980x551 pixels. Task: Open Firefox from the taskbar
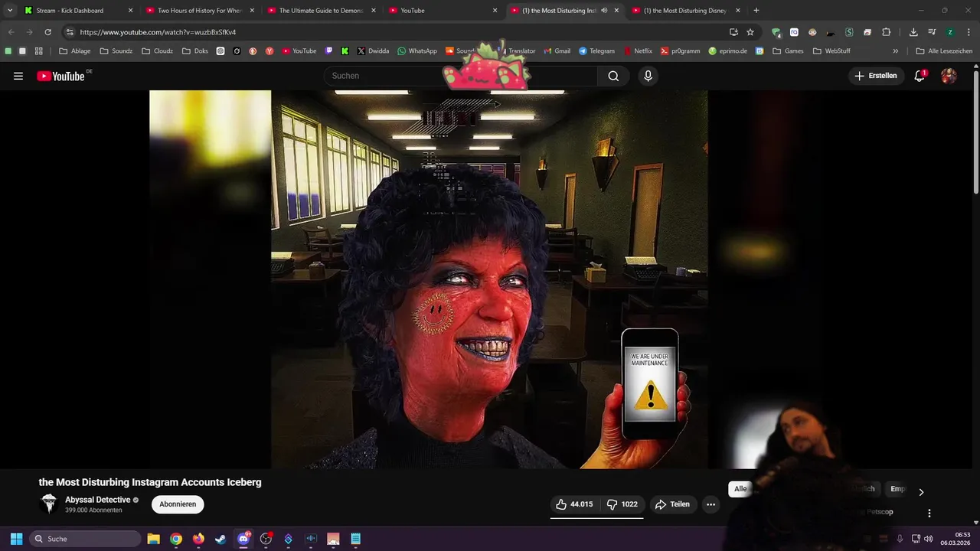198,539
